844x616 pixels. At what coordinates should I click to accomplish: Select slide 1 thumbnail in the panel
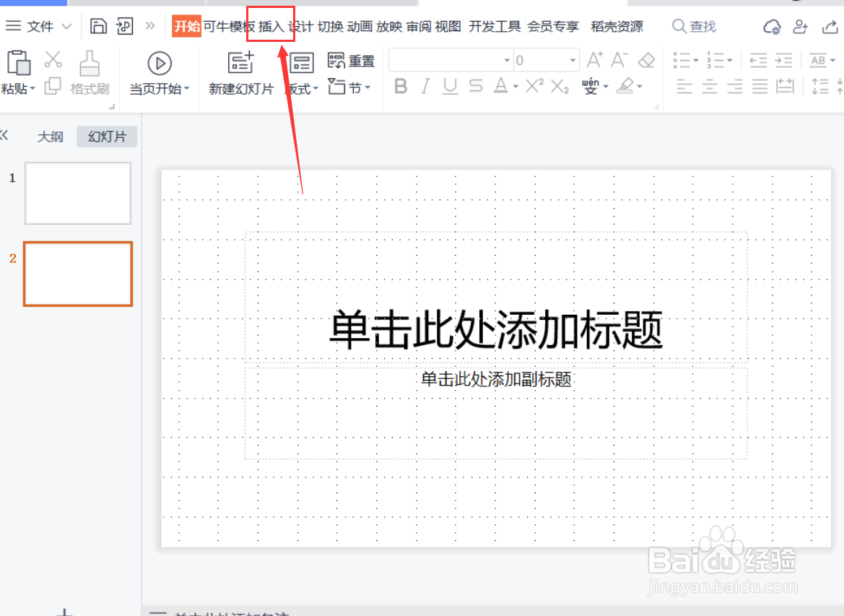(77, 193)
